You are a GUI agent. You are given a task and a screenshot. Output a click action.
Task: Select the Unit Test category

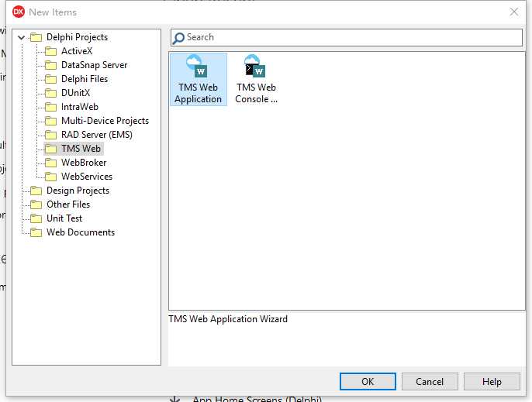tap(64, 218)
